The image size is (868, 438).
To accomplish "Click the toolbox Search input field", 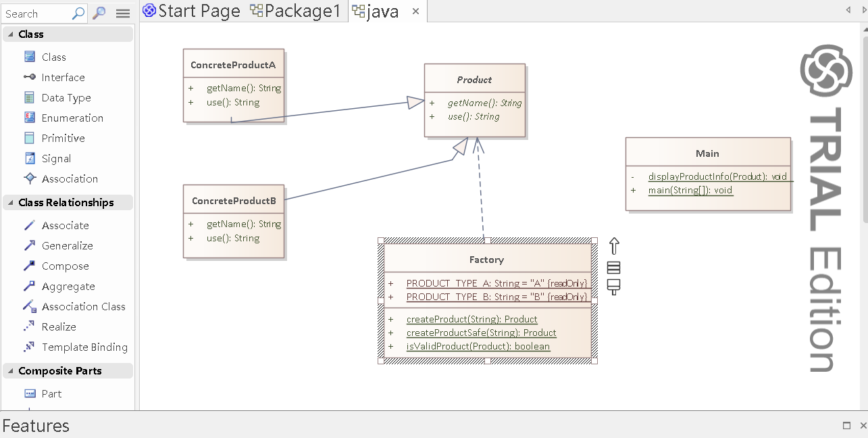I will (37, 14).
